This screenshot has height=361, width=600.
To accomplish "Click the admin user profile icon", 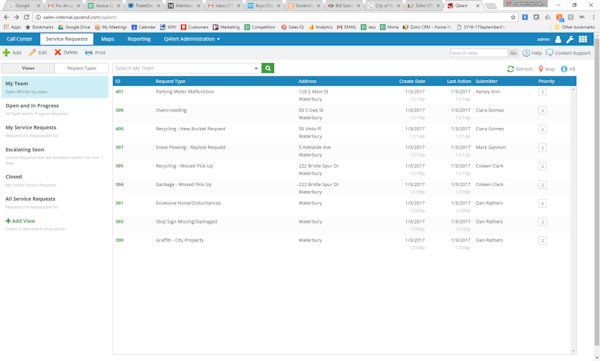I will (x=558, y=39).
